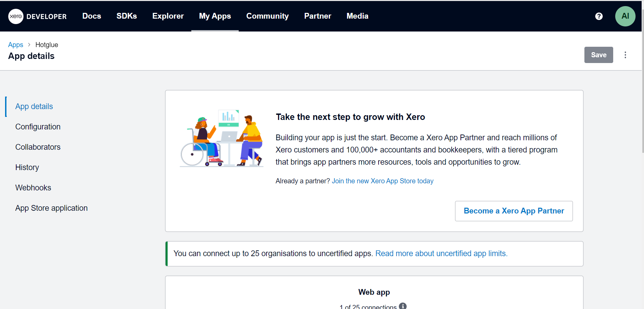Image resolution: width=644 pixels, height=309 pixels.
Task: Click Become a Xero App Partner button
Action: click(x=514, y=211)
